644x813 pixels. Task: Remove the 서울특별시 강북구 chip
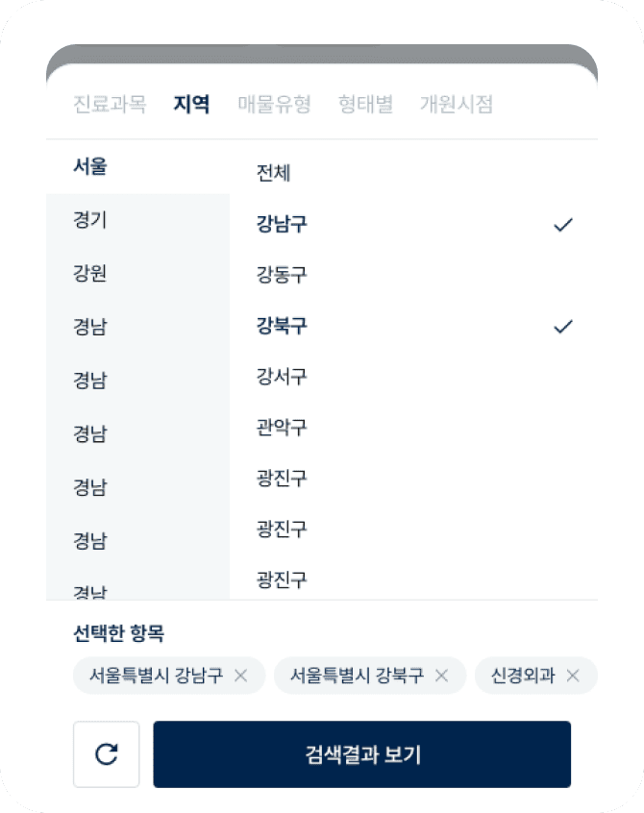point(442,676)
